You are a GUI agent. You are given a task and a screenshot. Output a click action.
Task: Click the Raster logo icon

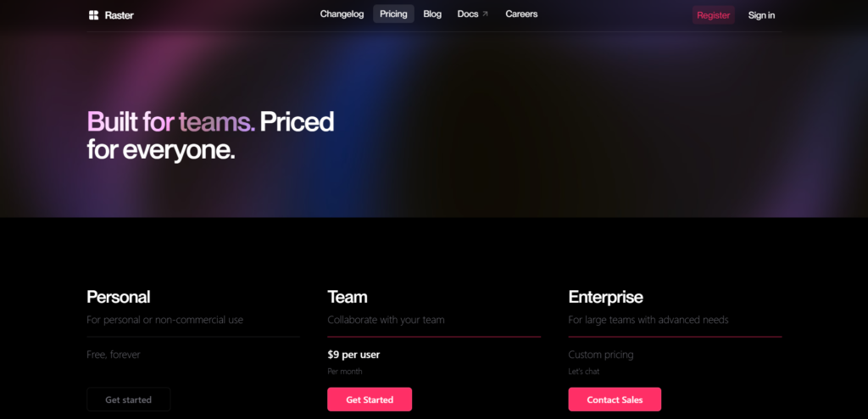tap(93, 14)
